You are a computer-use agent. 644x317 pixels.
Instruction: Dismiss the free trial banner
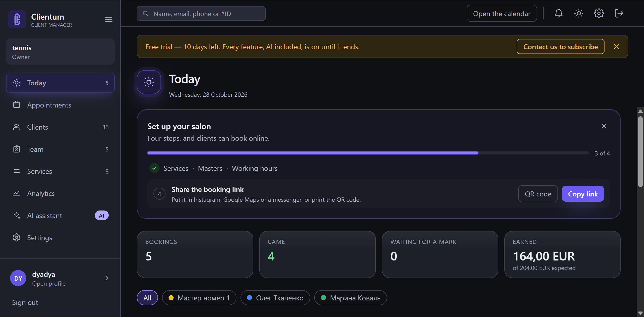coord(616,46)
